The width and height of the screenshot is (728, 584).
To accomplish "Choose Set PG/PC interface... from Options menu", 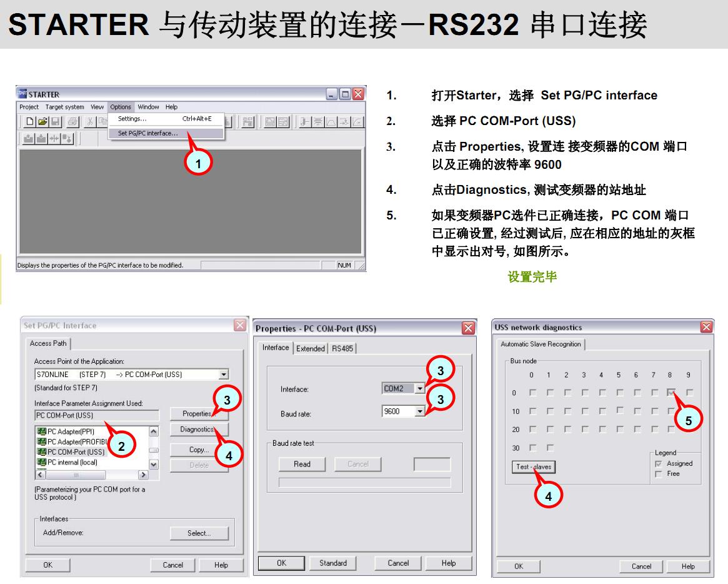I will pos(166,133).
